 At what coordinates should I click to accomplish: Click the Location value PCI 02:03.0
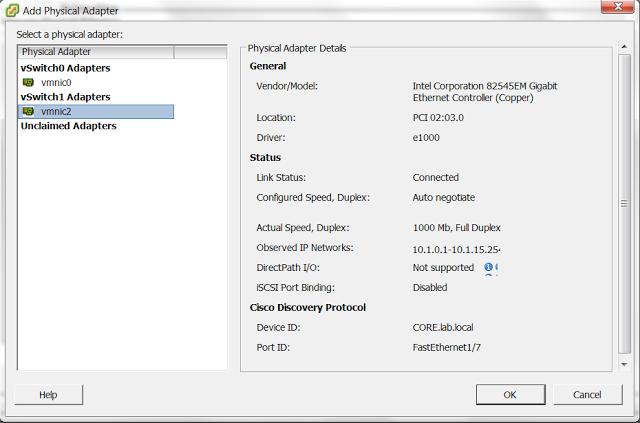438,118
